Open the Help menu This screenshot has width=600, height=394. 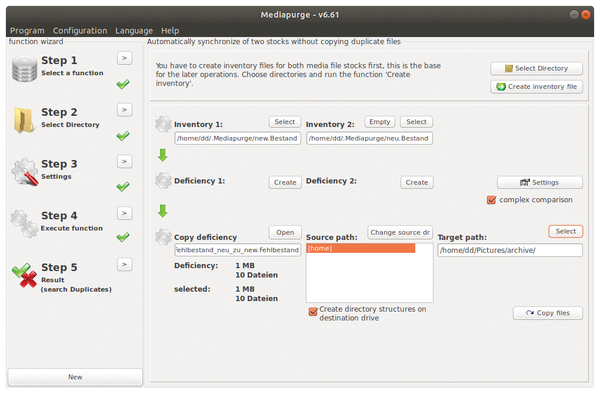tap(170, 31)
